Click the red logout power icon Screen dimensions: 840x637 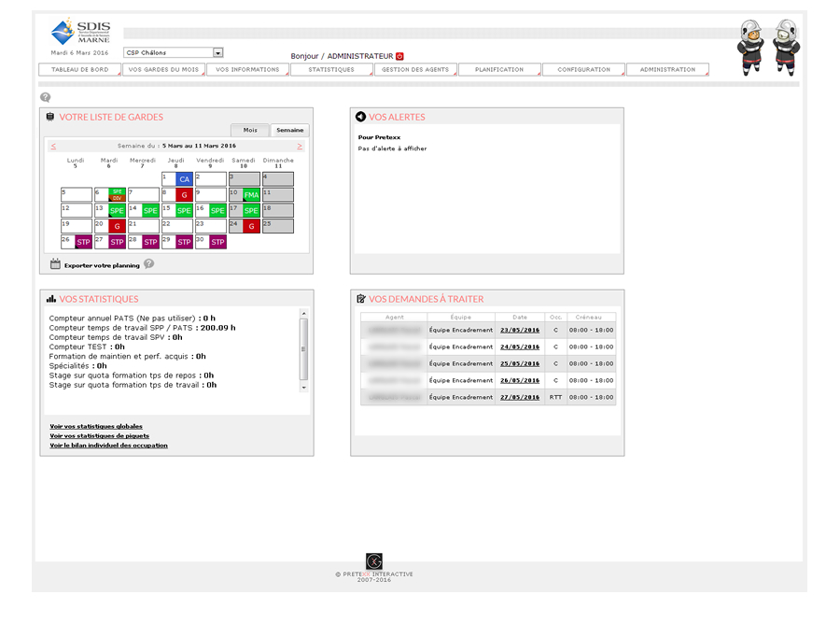point(399,56)
